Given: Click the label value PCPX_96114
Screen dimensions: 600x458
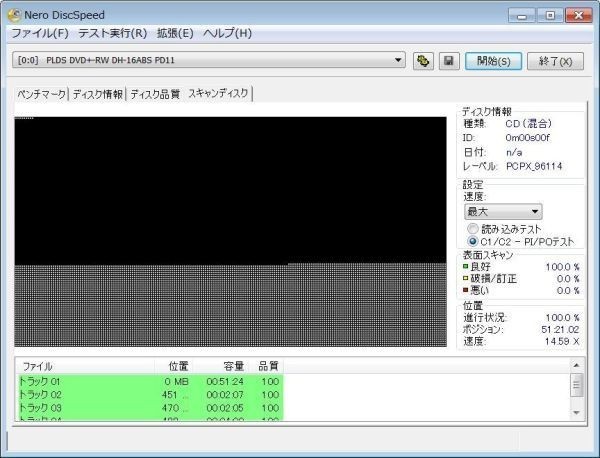Looking at the screenshot, I should click(534, 166).
